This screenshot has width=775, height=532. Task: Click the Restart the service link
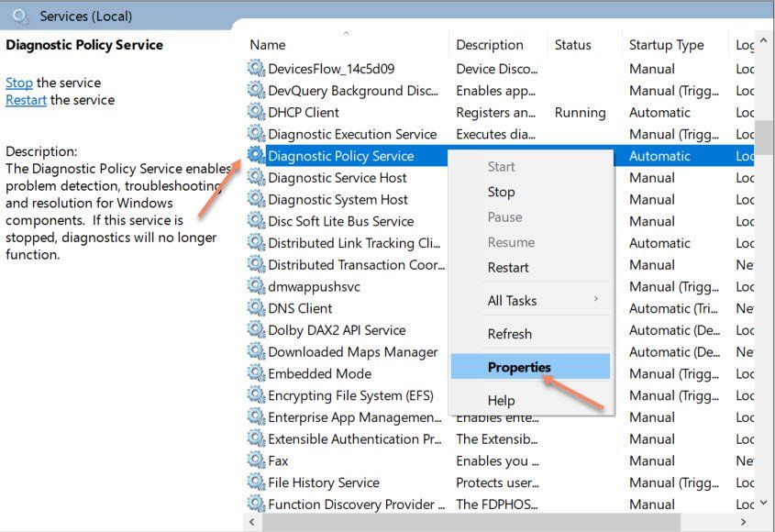(x=26, y=100)
